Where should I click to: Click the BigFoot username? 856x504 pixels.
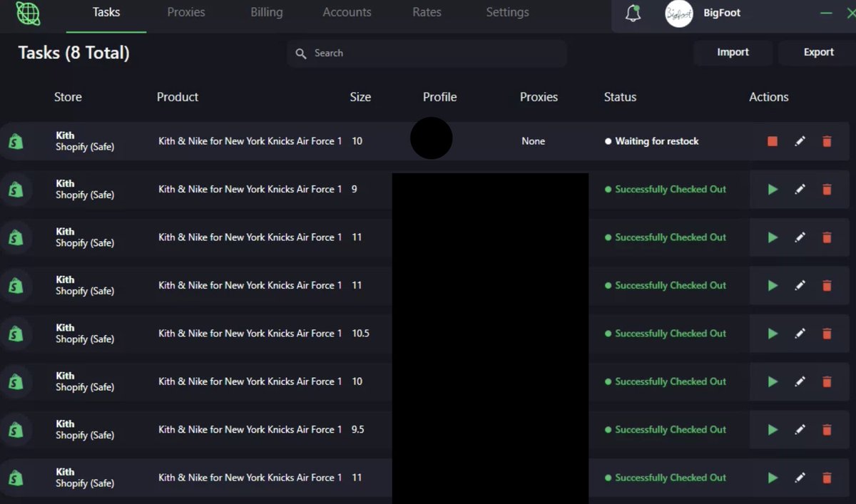click(x=722, y=13)
